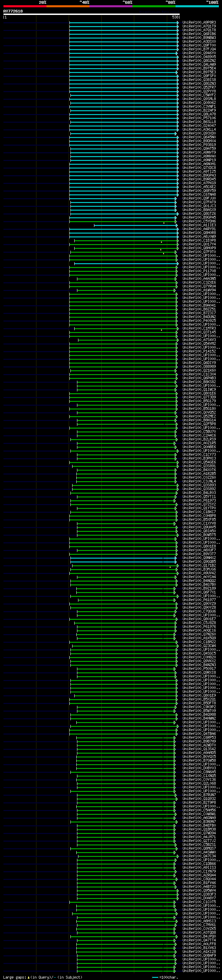Click the red 20% identity color segment
This screenshot has height=980, width=222.
coord(25,6)
